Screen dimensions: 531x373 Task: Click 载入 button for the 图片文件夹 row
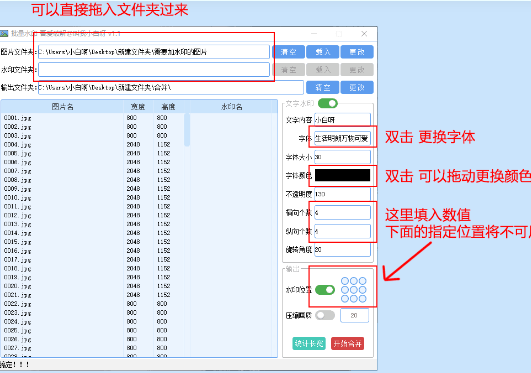coord(322,52)
